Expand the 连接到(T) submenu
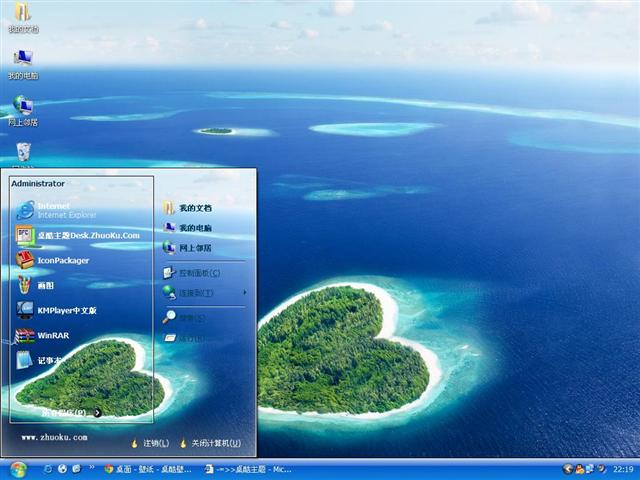 (204, 292)
